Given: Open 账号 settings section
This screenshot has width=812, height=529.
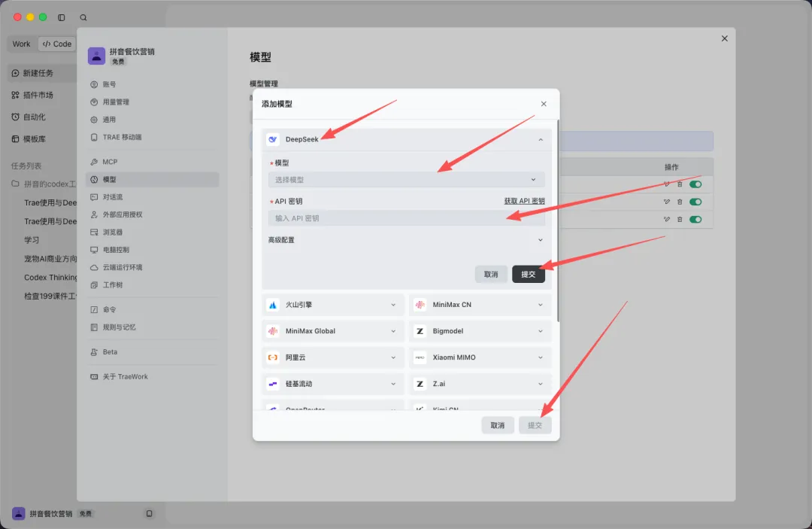Looking at the screenshot, I should click(152, 84).
